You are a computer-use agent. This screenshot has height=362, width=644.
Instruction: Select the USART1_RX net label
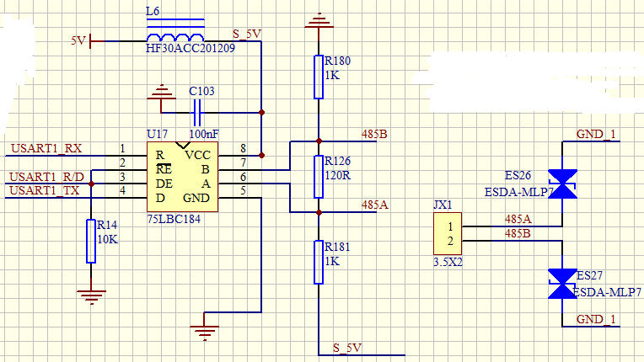pyautogui.click(x=46, y=149)
